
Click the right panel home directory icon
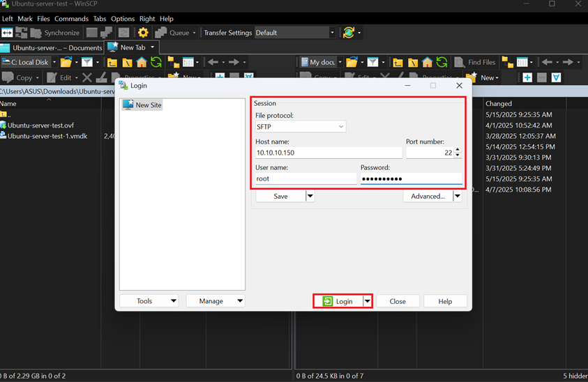point(427,62)
